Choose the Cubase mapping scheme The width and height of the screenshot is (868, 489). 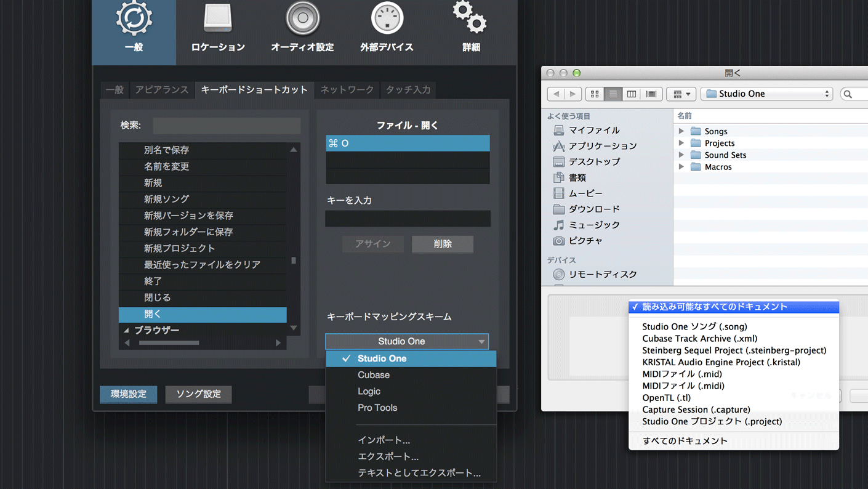pyautogui.click(x=411, y=375)
